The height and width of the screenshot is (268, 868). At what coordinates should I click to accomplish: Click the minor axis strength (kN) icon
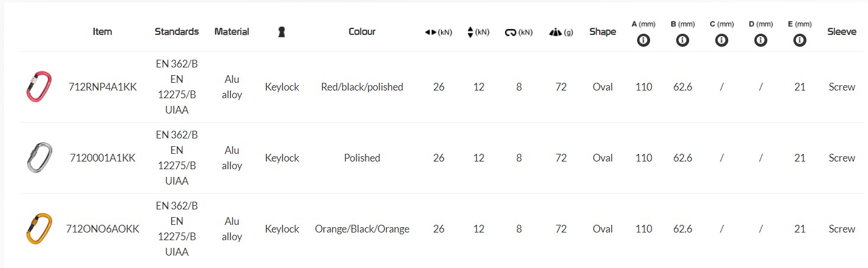coord(471,33)
